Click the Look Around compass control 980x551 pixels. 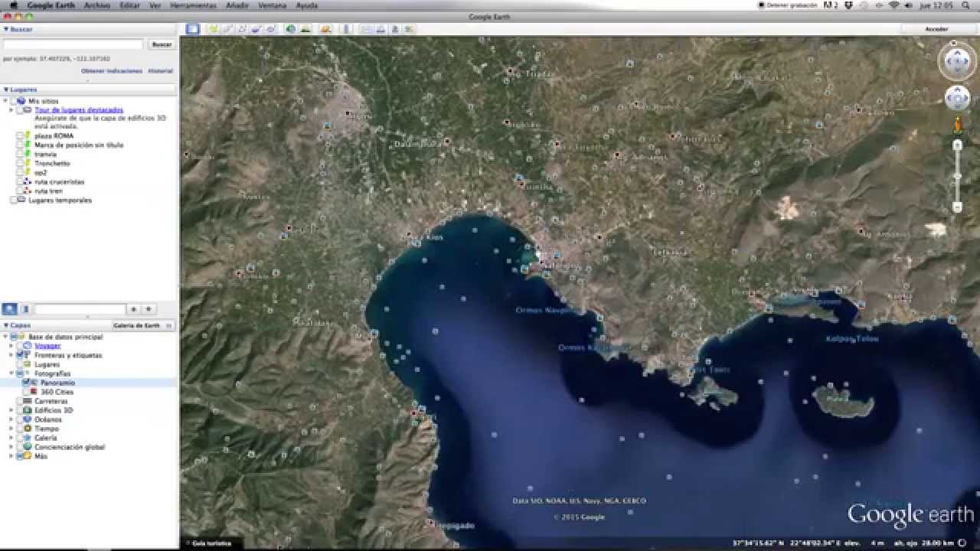[x=957, y=61]
